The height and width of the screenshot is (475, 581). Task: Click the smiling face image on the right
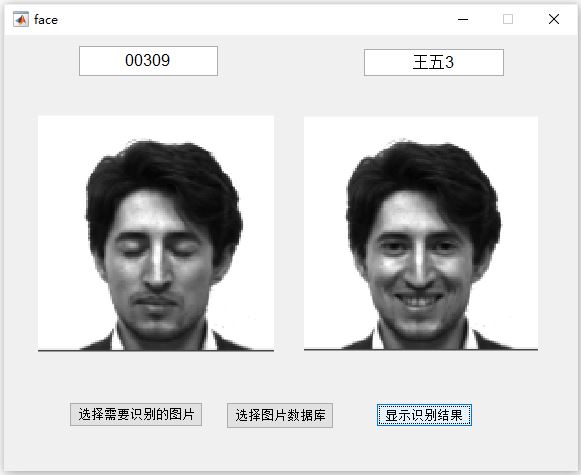(x=421, y=233)
